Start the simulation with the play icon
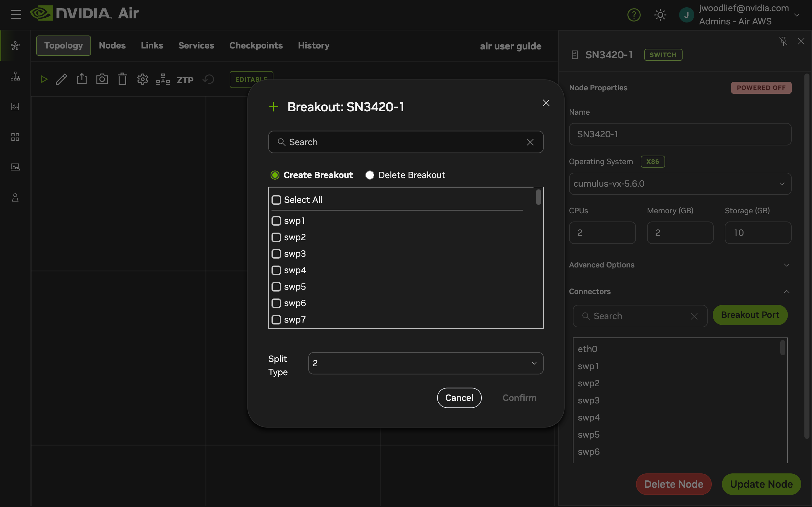 pos(44,79)
